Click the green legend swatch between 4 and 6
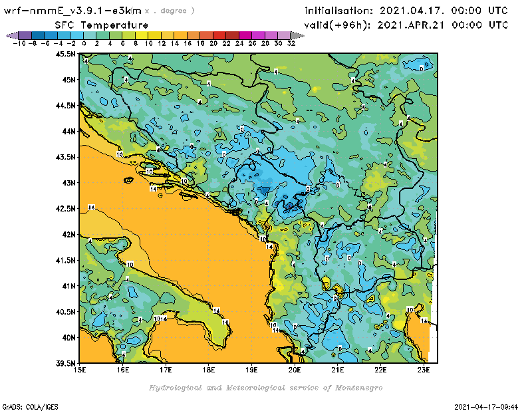This screenshot has width=532, height=411. click(x=116, y=35)
